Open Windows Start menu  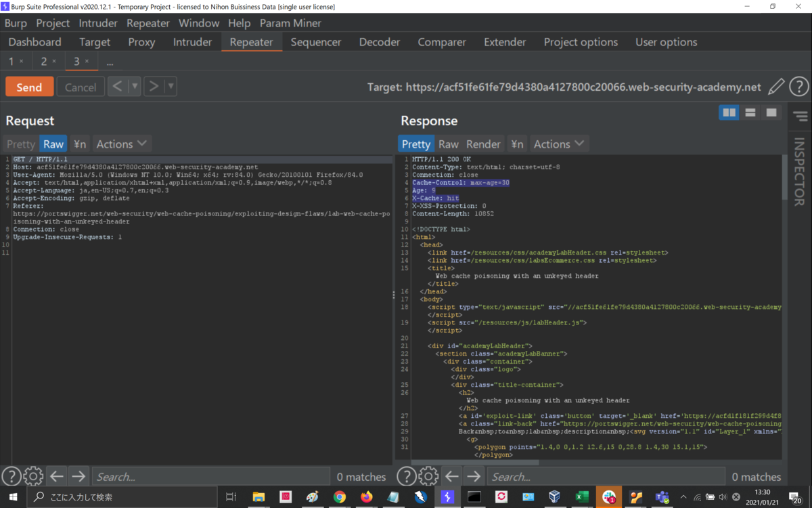point(13,496)
